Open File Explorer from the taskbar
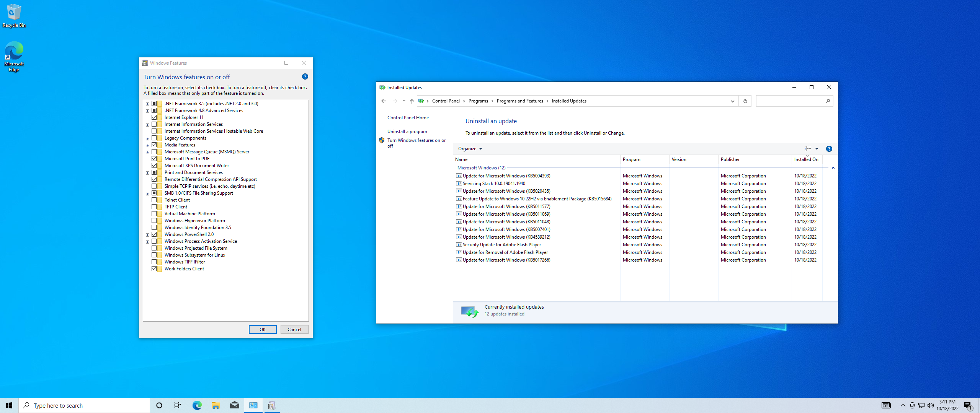 click(x=216, y=405)
